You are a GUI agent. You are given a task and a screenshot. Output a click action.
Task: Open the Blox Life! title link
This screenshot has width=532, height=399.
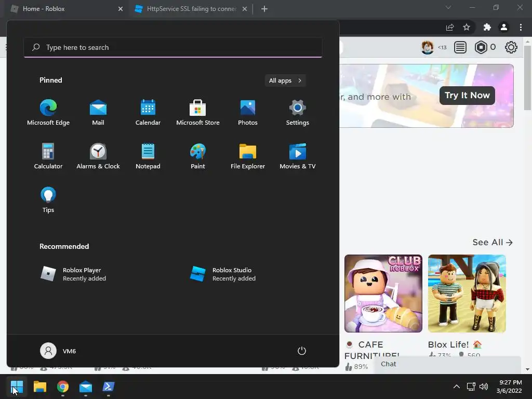pyautogui.click(x=455, y=344)
